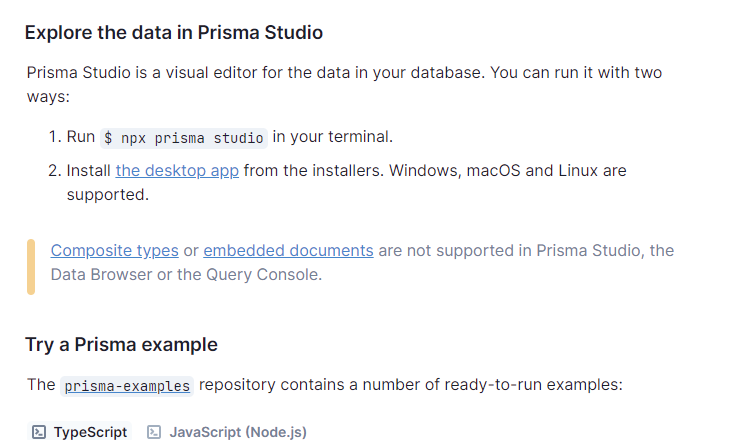Image resolution: width=729 pixels, height=440 pixels.
Task: Click the first list item word Run
Action: pyautogui.click(x=81, y=137)
